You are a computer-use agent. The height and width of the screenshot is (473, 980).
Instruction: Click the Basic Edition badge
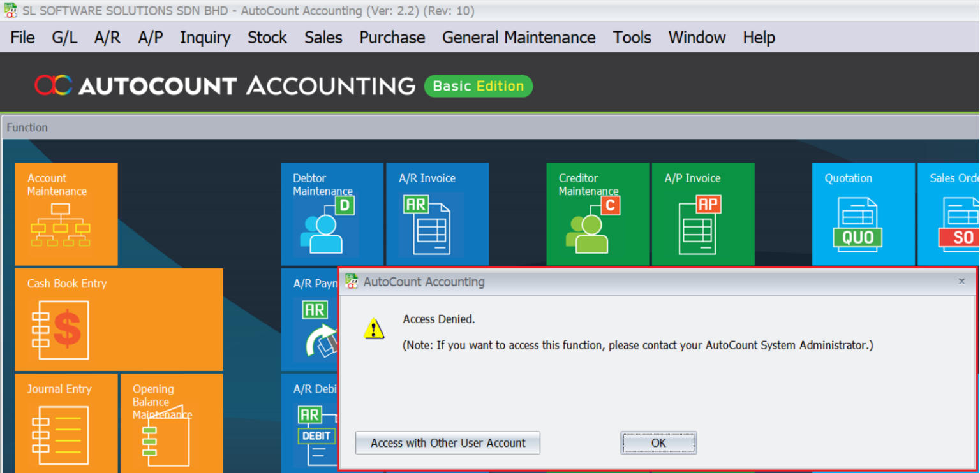[479, 86]
